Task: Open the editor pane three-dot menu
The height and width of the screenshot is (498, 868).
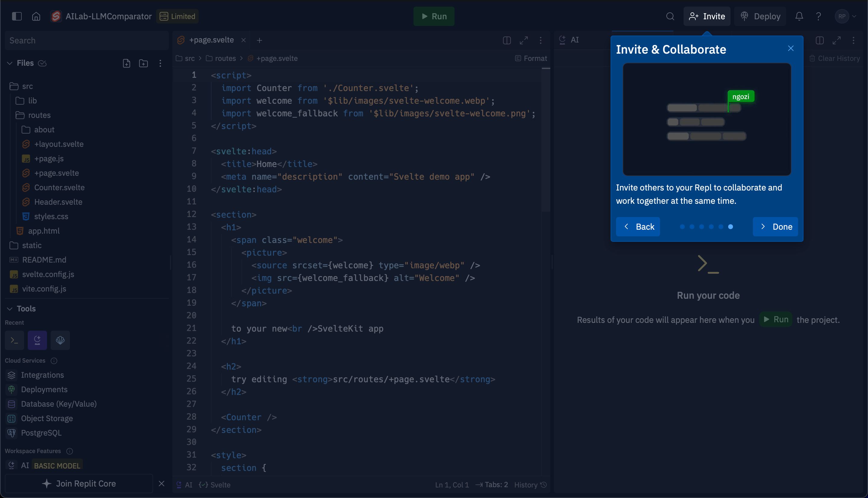Action: (x=540, y=40)
